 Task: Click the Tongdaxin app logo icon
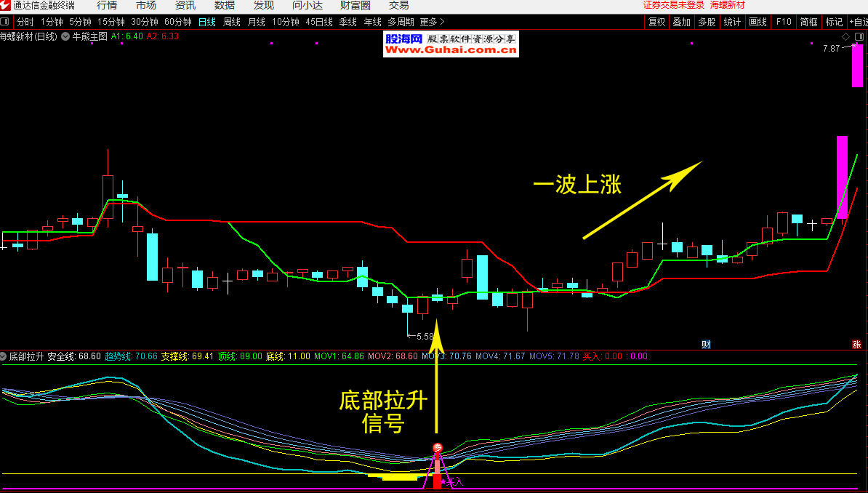click(x=6, y=5)
